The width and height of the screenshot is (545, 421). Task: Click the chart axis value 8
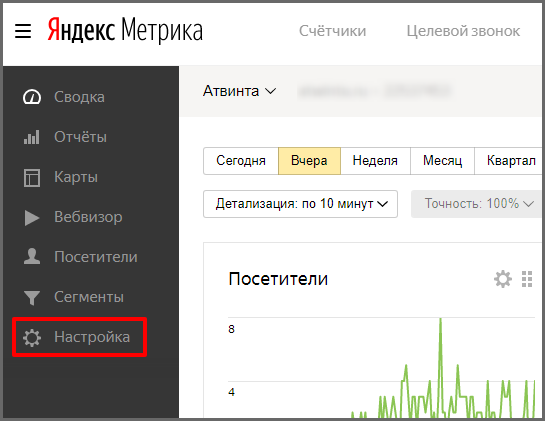[x=231, y=329]
